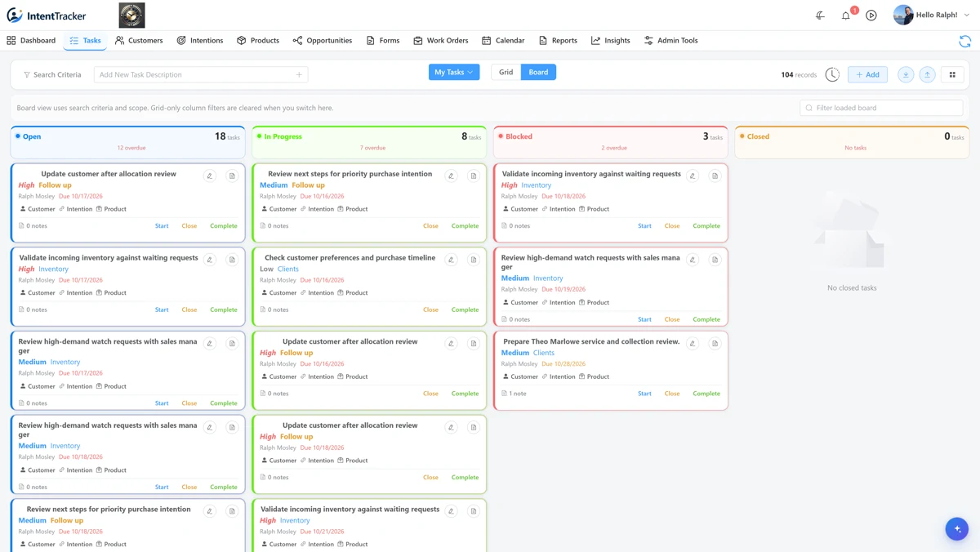Open the Customers menu
This screenshot has width=980, height=552.
[x=139, y=40]
